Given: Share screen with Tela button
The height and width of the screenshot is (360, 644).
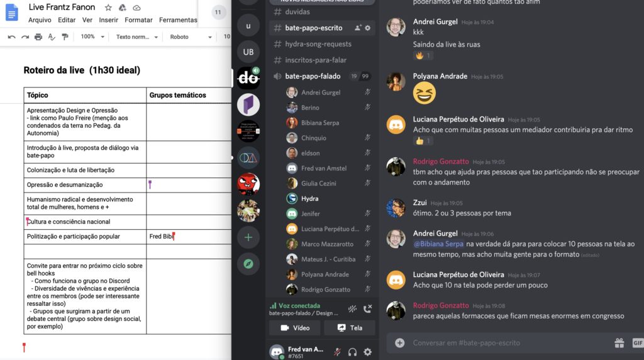Looking at the screenshot, I should [x=350, y=328].
